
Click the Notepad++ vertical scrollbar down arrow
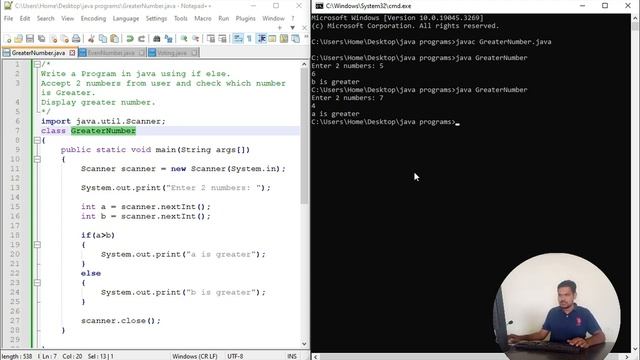304,344
